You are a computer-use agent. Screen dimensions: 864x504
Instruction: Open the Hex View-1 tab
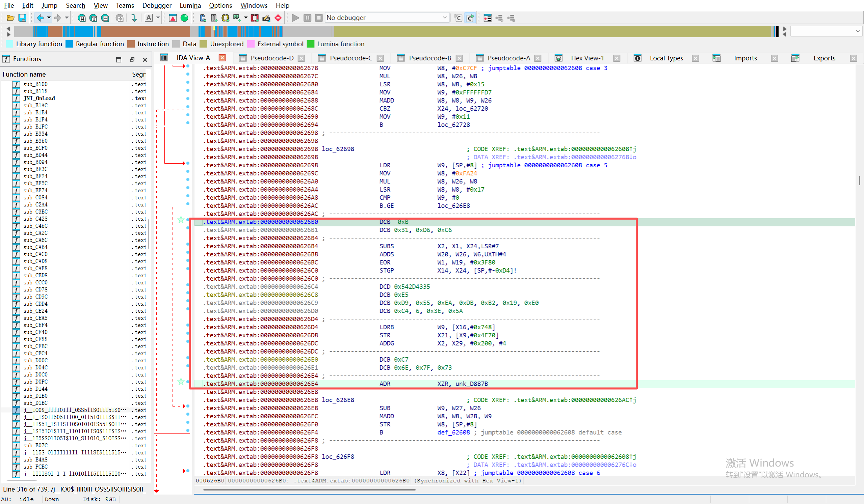click(x=587, y=58)
